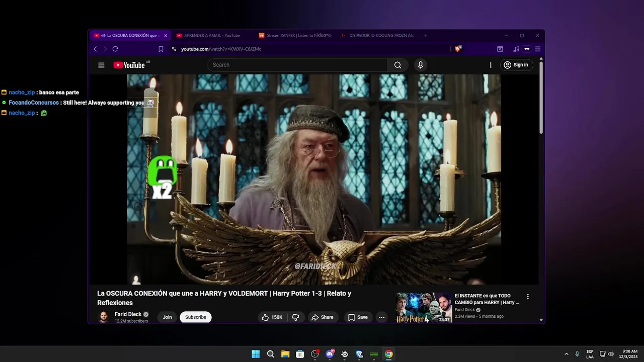
Task: Click system tray microphone icon
Action: point(577,354)
